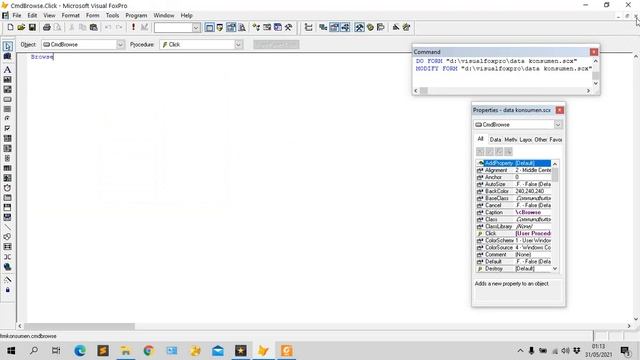Switch to the Favorites tab in Properties
Viewport: 640px width, 360px height.
[x=555, y=140]
